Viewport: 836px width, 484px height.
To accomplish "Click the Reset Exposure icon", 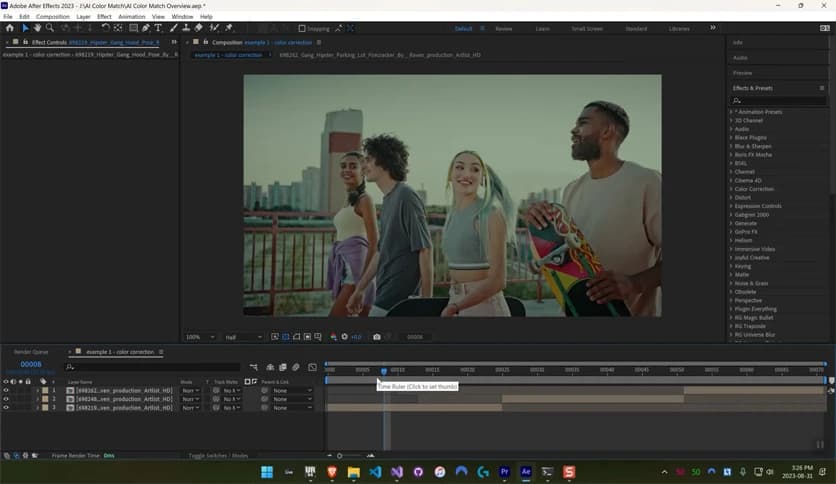I will click(344, 337).
